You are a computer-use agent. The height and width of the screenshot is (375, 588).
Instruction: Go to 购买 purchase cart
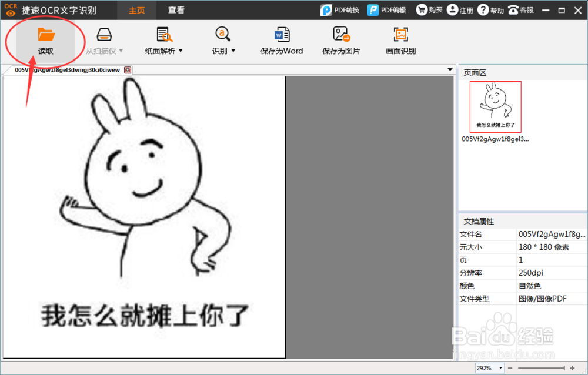[x=429, y=10]
